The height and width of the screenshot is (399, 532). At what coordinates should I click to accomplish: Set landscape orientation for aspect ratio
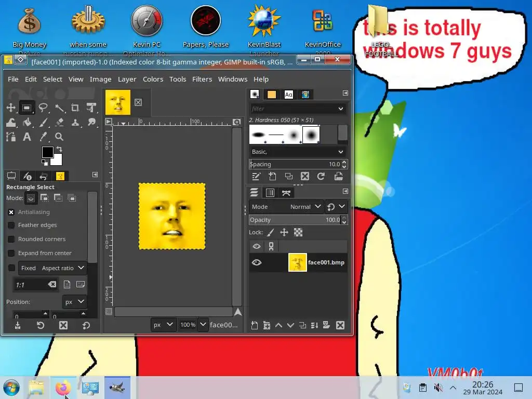tap(81, 284)
